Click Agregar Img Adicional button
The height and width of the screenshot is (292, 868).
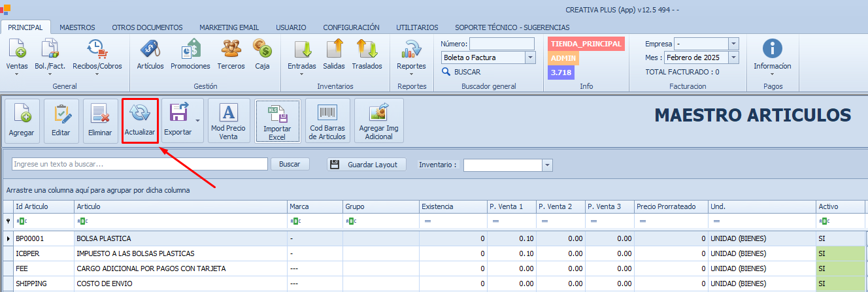(379, 120)
